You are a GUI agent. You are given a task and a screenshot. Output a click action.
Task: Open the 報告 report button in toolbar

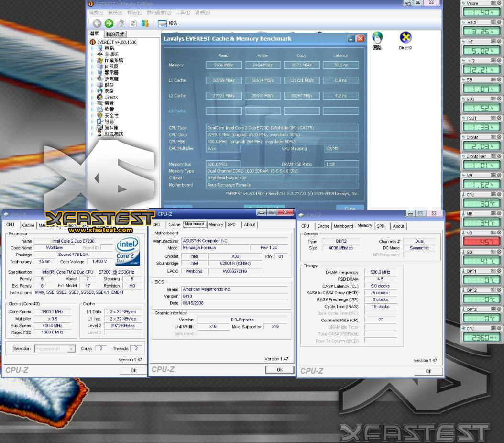tap(168, 23)
